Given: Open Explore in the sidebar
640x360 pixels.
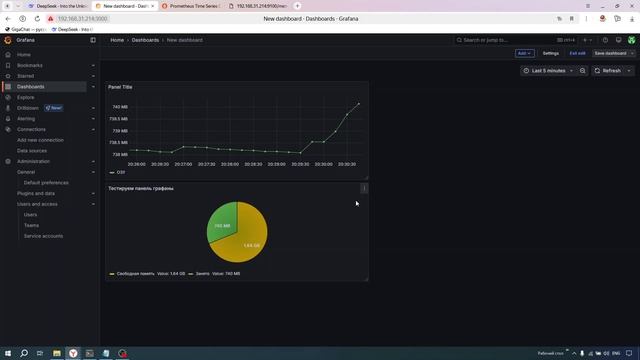Looking at the screenshot, I should click(25, 97).
